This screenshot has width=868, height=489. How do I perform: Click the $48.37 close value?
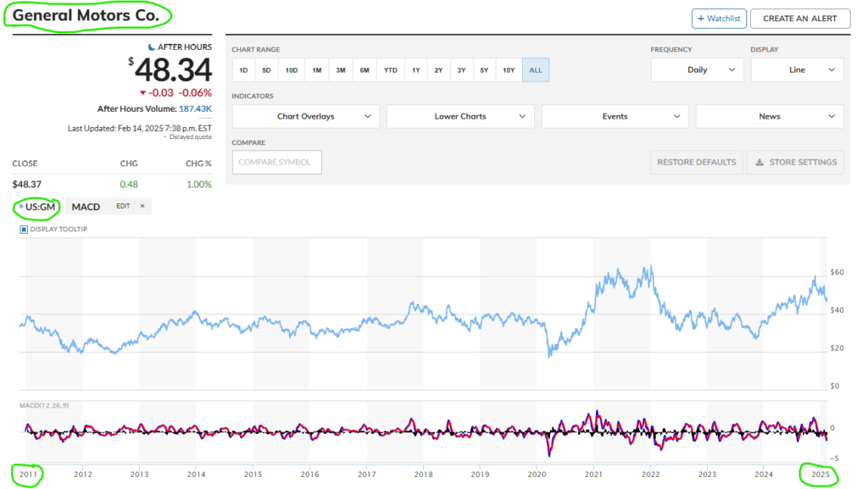tap(26, 184)
